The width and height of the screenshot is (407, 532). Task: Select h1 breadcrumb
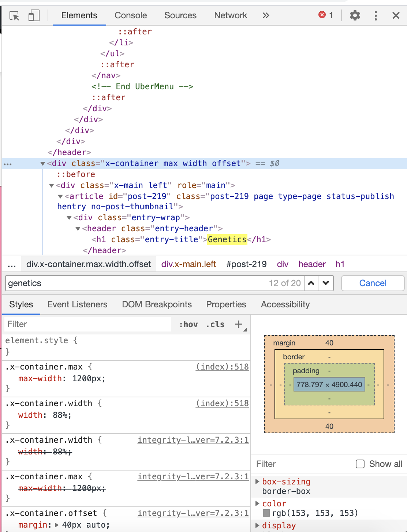340,264
